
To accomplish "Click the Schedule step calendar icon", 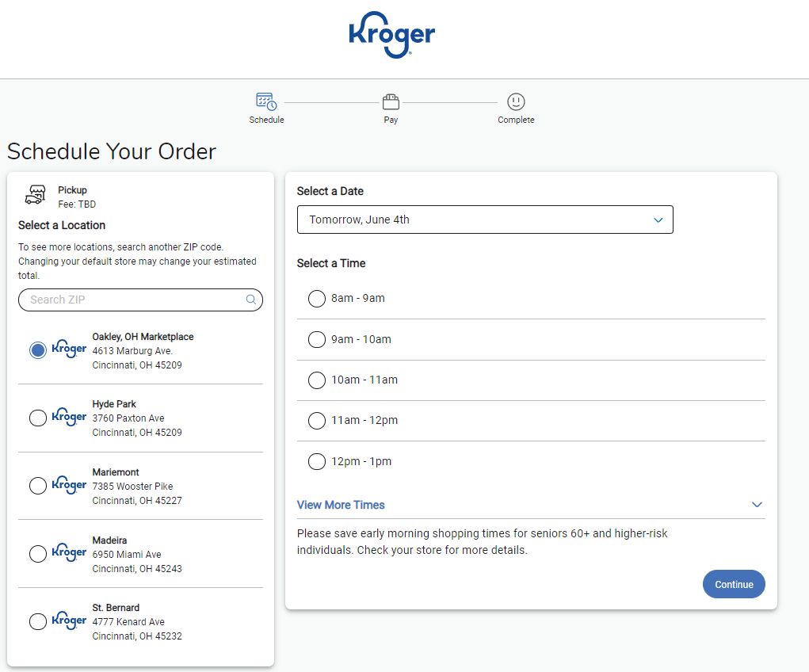I will (266, 101).
